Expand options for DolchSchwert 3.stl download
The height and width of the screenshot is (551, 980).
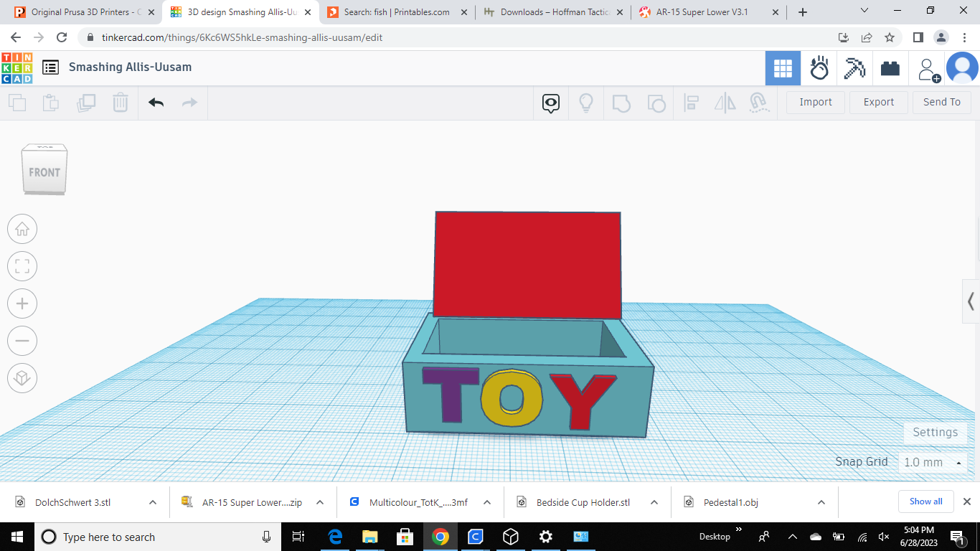[x=151, y=502]
